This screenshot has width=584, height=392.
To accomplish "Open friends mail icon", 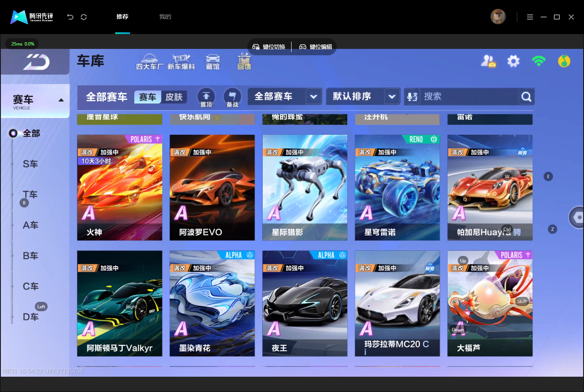I will click(488, 61).
